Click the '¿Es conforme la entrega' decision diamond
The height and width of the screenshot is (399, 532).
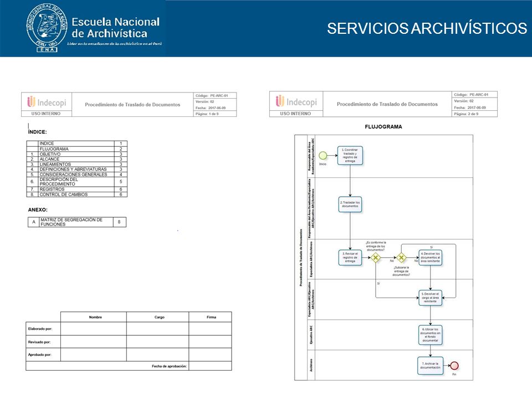pyautogui.click(x=375, y=258)
